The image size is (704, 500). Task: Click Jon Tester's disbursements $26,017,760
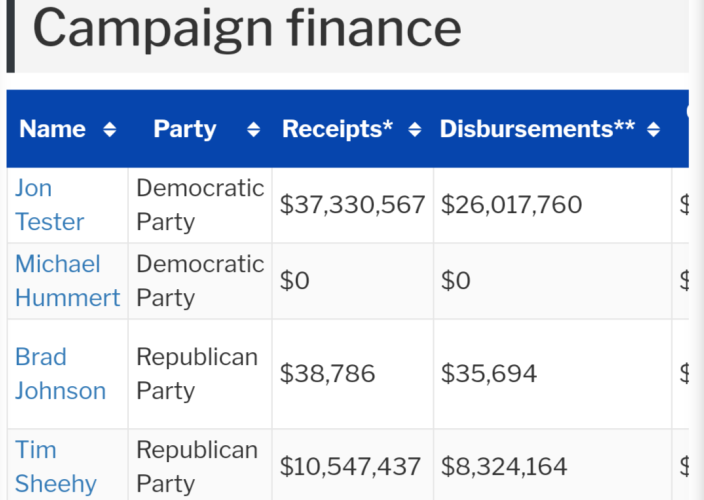552,205
